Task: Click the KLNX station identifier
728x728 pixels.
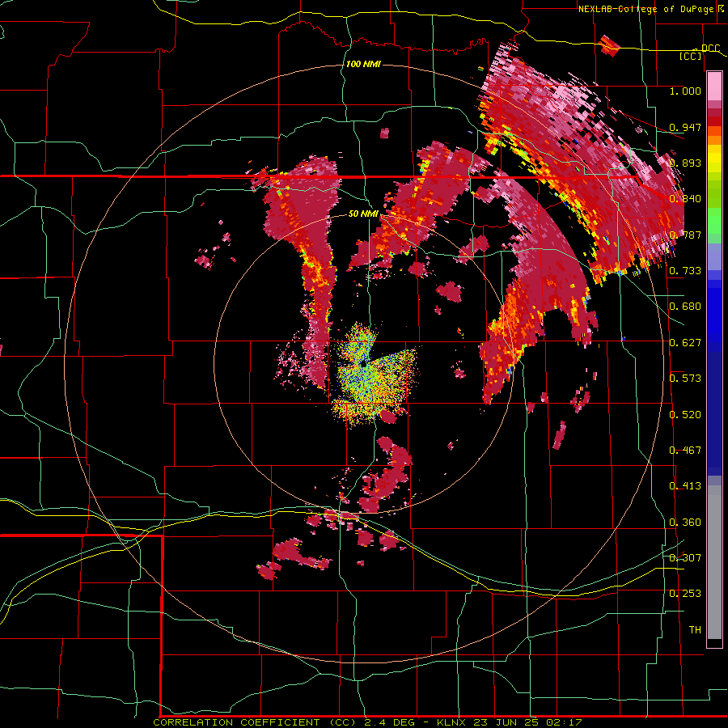Action: point(452,722)
